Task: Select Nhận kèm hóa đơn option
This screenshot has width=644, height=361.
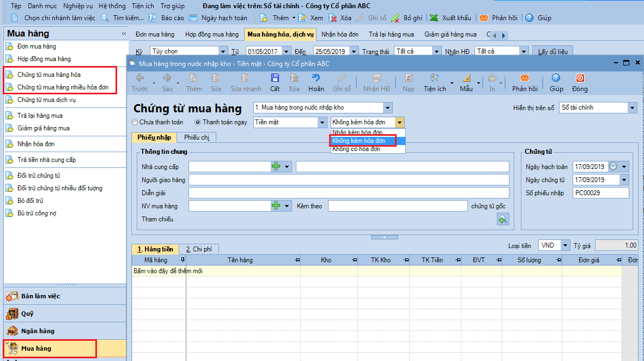Action: coord(357,133)
